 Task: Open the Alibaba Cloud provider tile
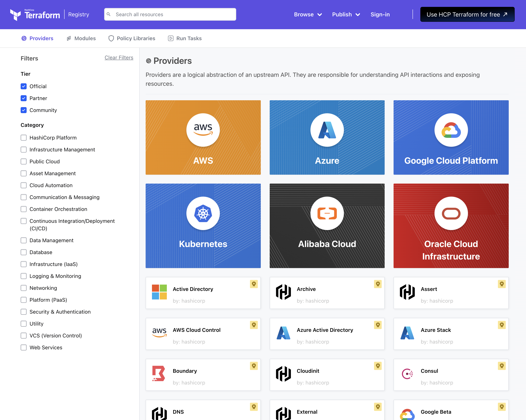tap(327, 226)
